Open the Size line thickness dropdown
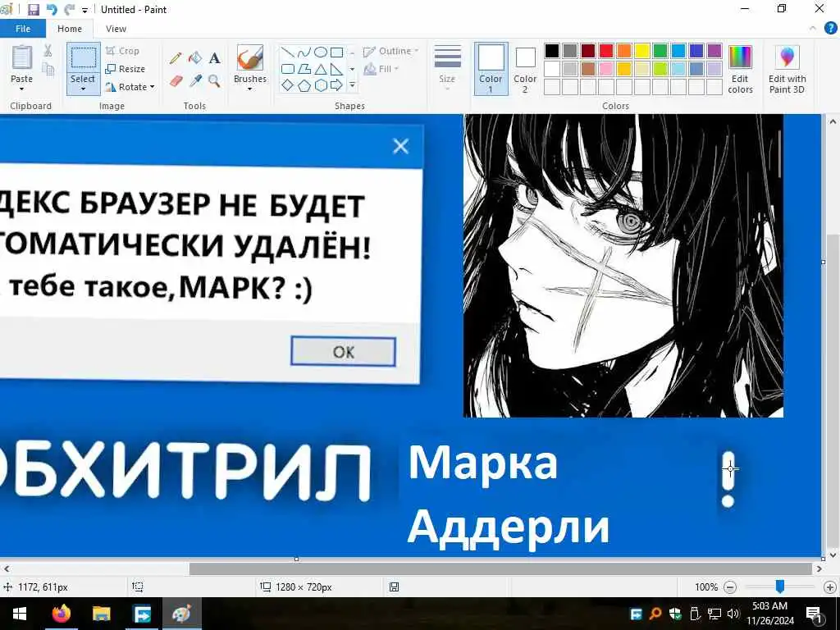The image size is (840, 630). pyautogui.click(x=447, y=67)
